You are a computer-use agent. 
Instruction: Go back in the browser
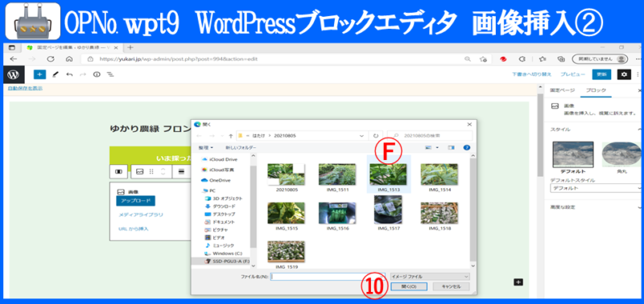13,59
